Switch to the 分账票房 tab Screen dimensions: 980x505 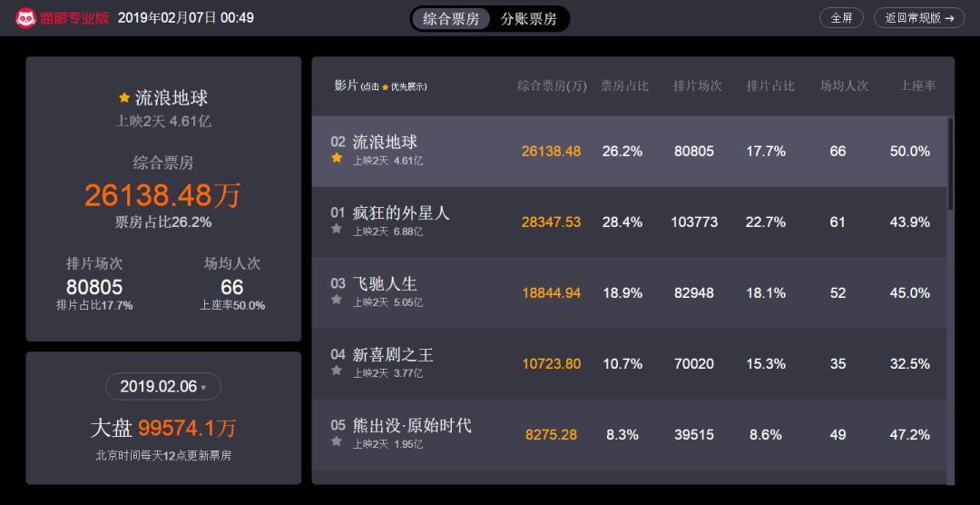(529, 18)
